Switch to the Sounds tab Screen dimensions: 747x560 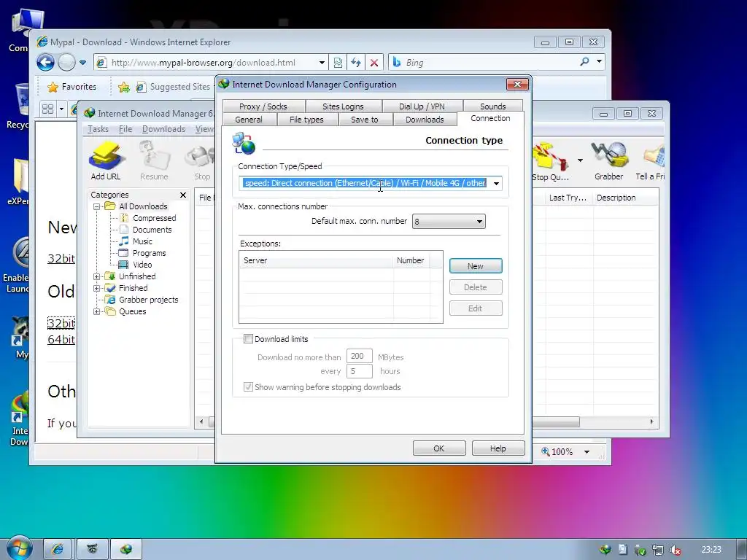tap(492, 106)
